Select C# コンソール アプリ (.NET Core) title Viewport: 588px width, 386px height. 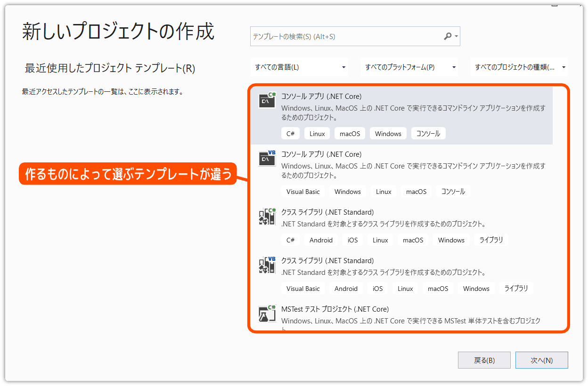coord(321,96)
